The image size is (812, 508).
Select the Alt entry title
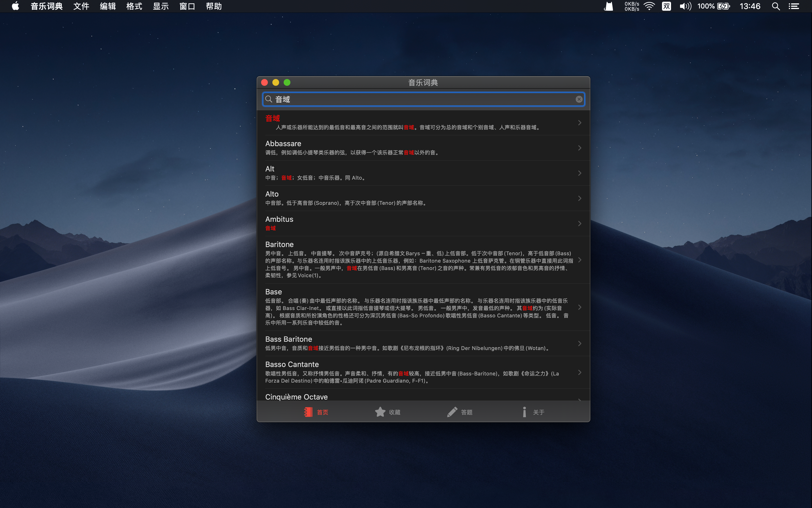pyautogui.click(x=270, y=169)
